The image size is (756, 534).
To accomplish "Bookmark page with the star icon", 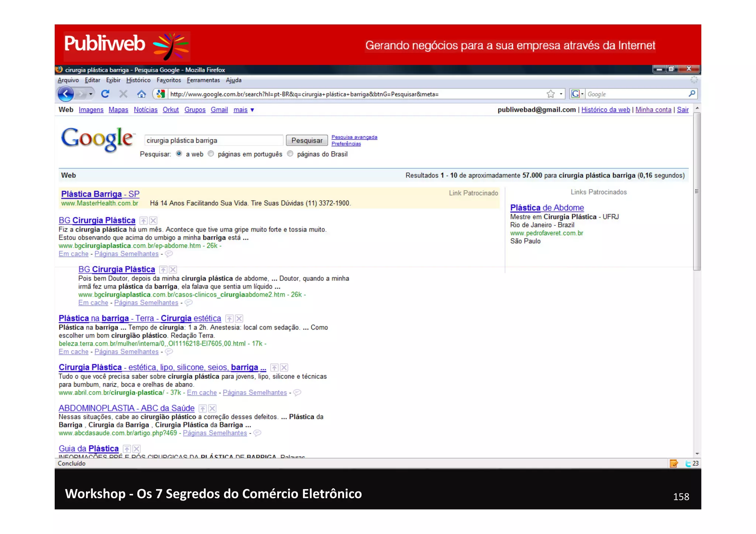I will 551,94.
